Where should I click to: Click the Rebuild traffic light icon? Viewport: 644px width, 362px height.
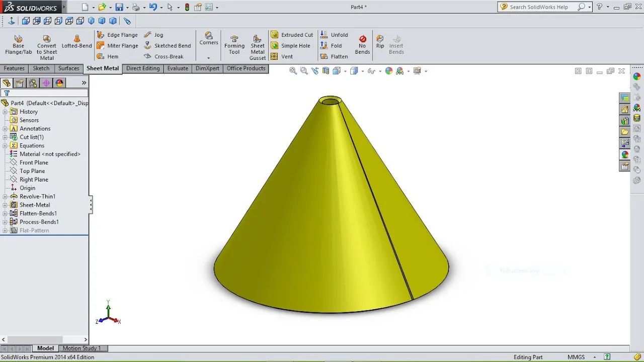(x=187, y=7)
